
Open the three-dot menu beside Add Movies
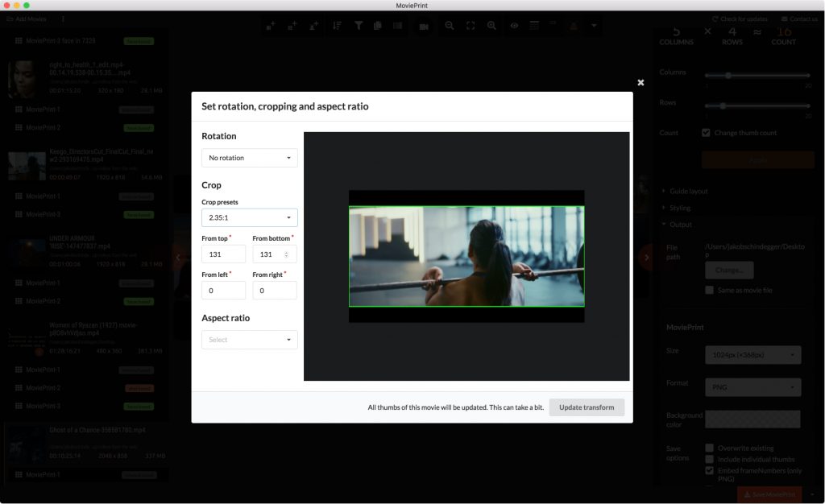click(x=63, y=19)
